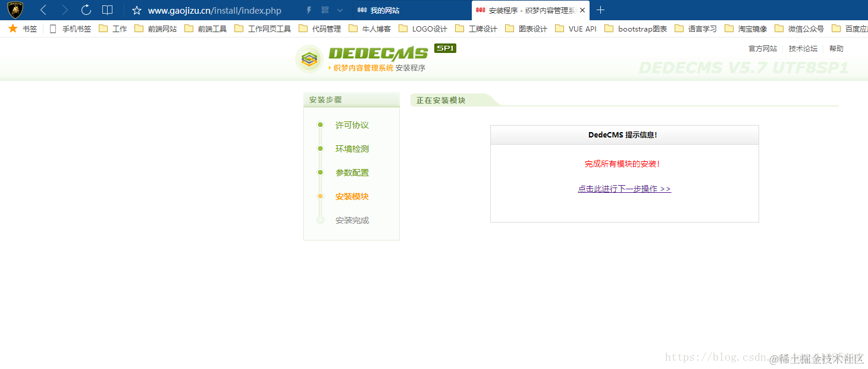
Task: Click the 正在安装模块 heading
Action: (441, 101)
